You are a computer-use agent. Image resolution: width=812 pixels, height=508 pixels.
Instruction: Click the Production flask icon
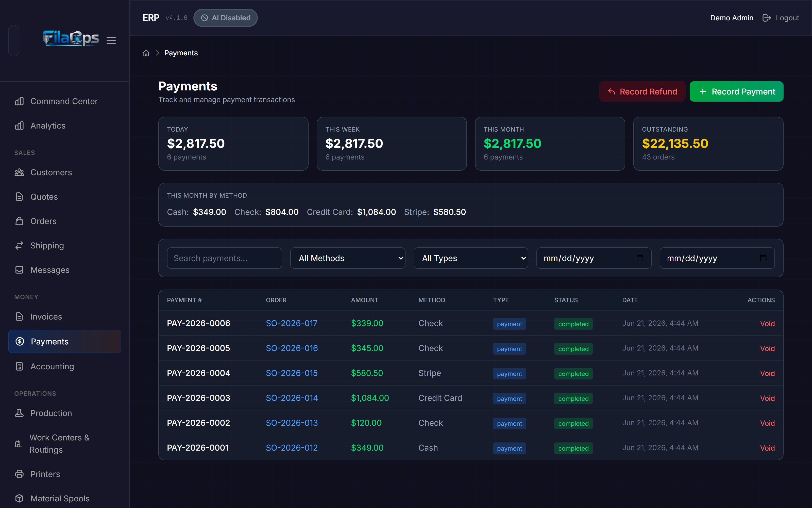(x=20, y=413)
